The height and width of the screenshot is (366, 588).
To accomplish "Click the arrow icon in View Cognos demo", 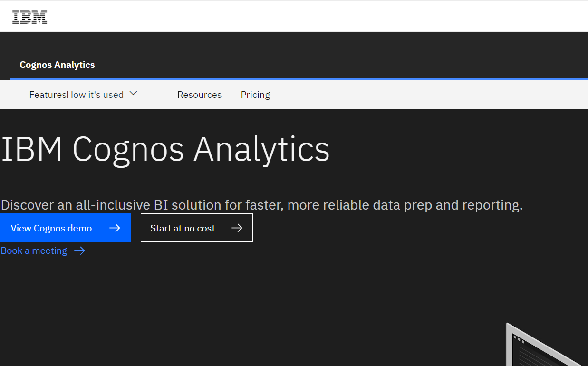I will pyautogui.click(x=115, y=228).
